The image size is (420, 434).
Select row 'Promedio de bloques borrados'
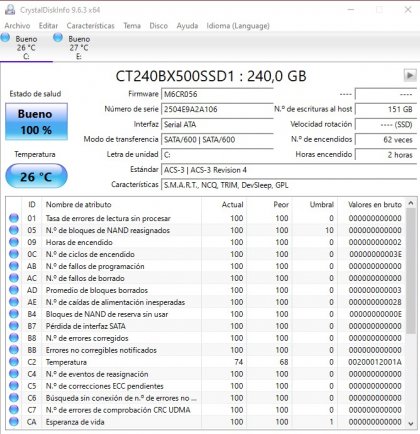[206, 290]
